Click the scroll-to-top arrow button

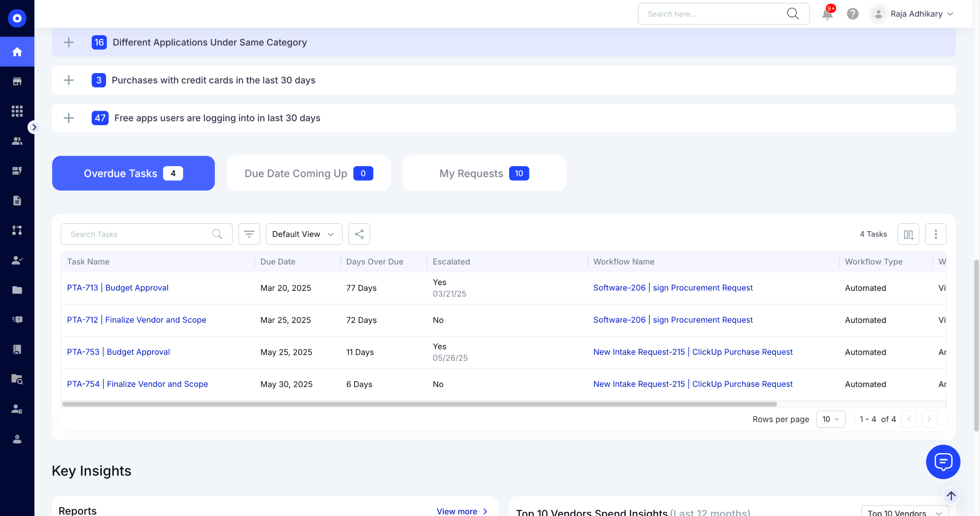point(951,496)
